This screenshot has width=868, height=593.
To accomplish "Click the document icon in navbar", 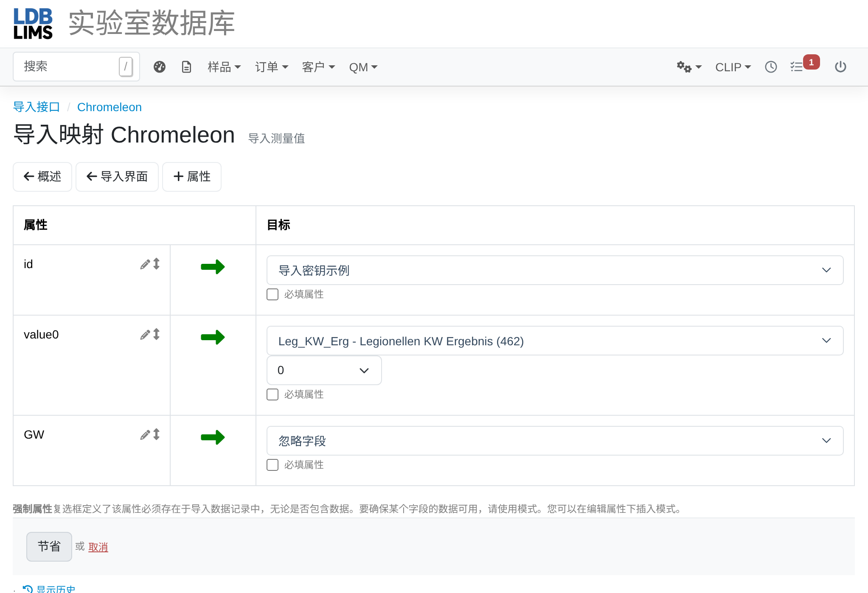I will [186, 67].
